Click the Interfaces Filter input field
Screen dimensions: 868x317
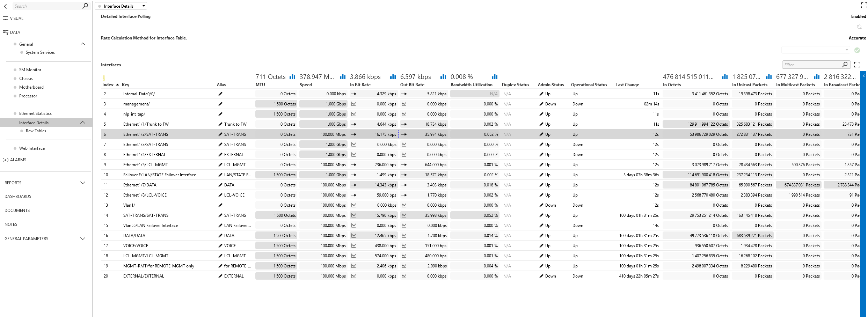[812, 65]
